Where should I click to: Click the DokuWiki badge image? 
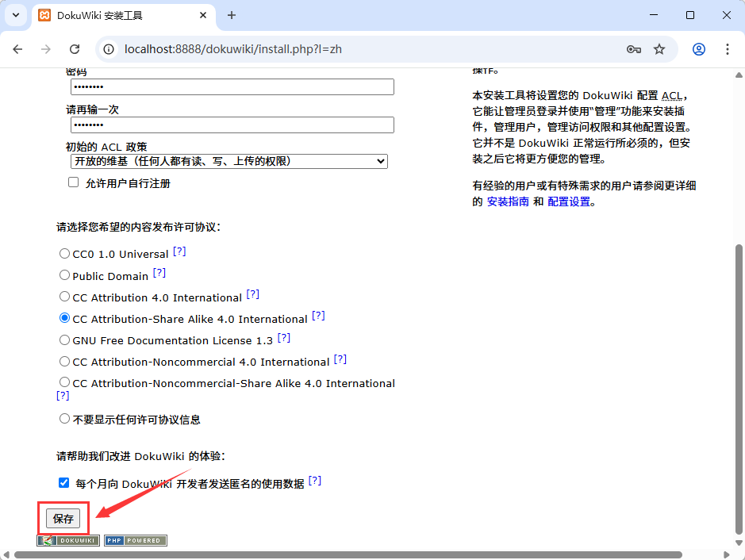pyautogui.click(x=68, y=540)
